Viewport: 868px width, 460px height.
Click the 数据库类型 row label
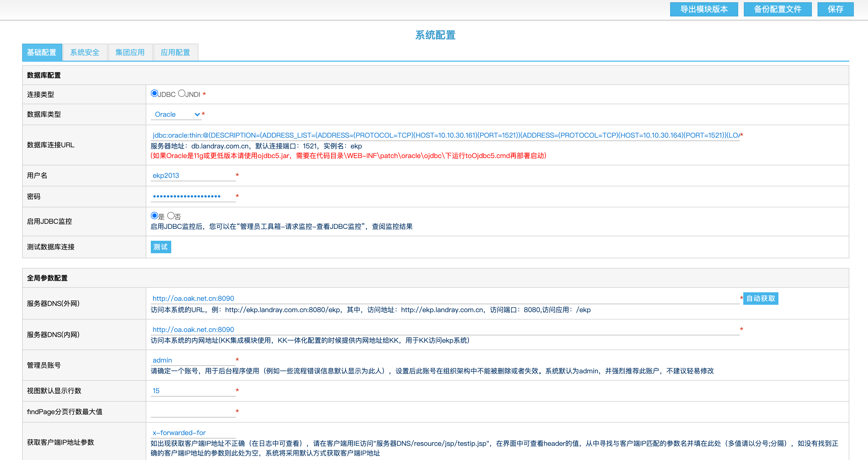tap(44, 114)
